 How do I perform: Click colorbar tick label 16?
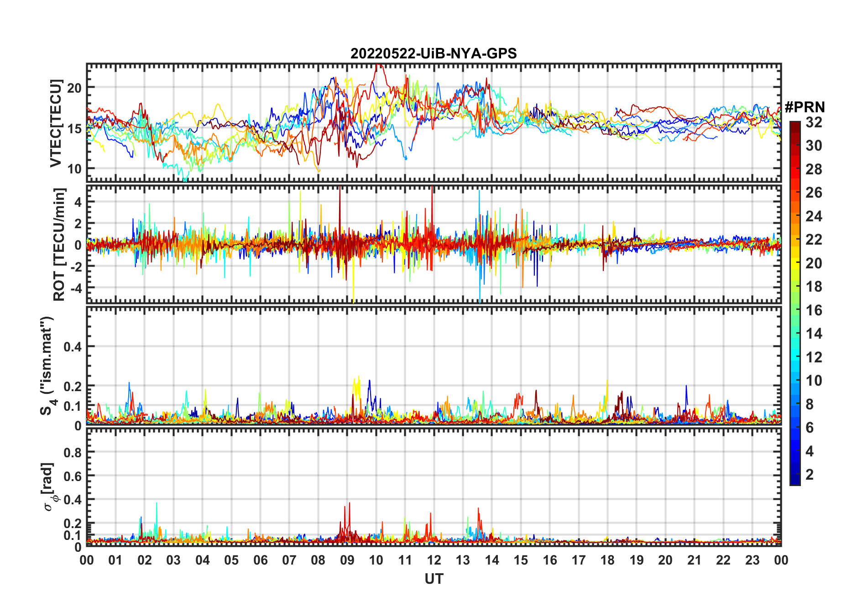[x=814, y=310]
